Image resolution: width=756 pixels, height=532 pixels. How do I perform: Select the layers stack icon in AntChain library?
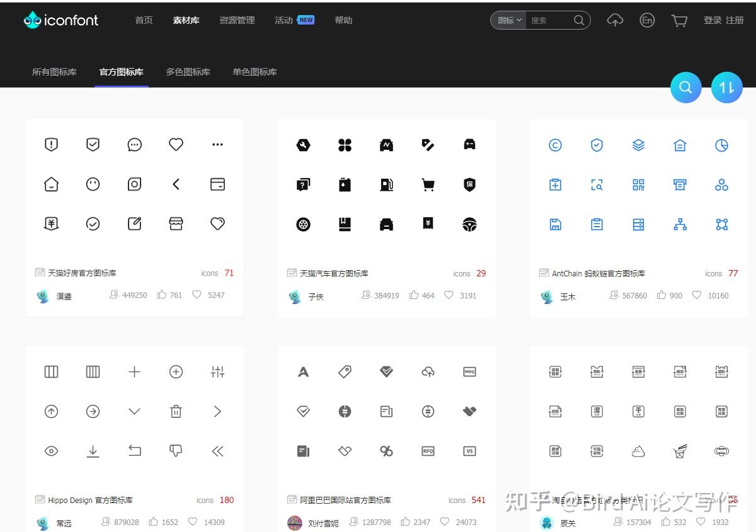point(638,145)
